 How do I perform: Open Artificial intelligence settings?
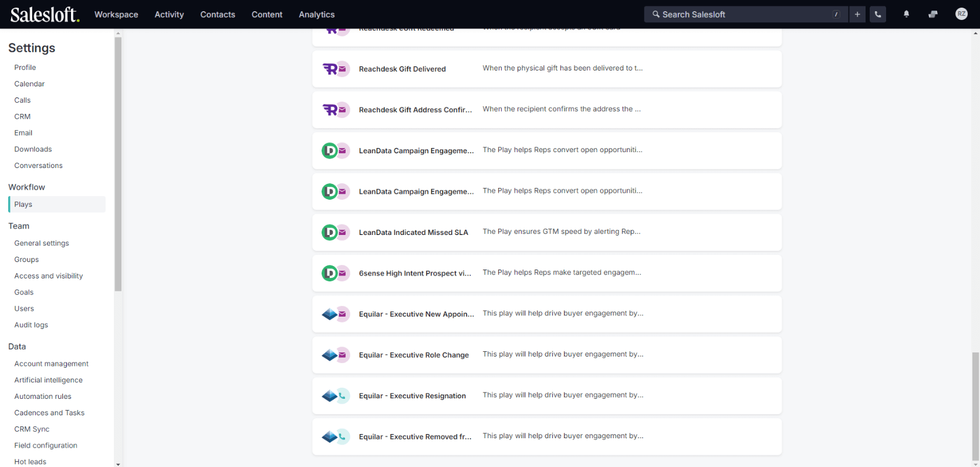(49, 380)
